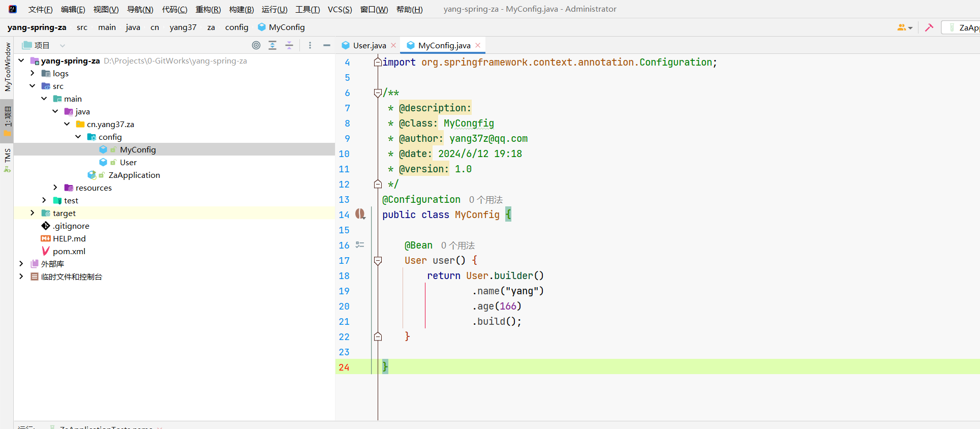This screenshot has height=429, width=980.
Task: Click fold end marker at line 12
Action: point(378,184)
